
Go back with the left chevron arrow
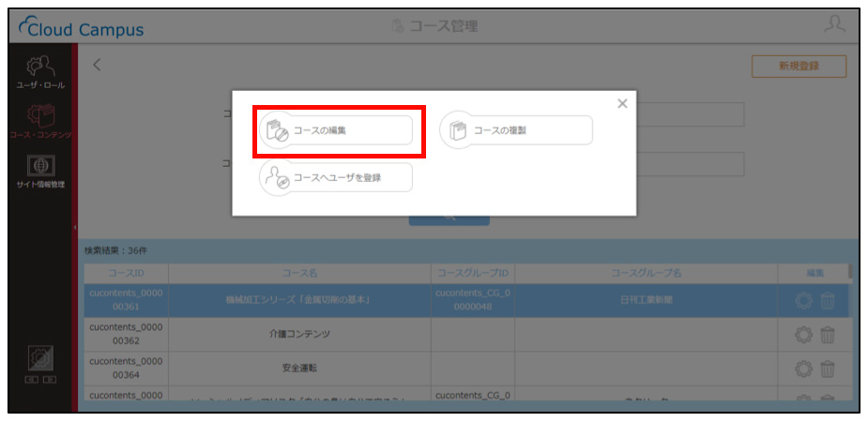pyautogui.click(x=97, y=65)
